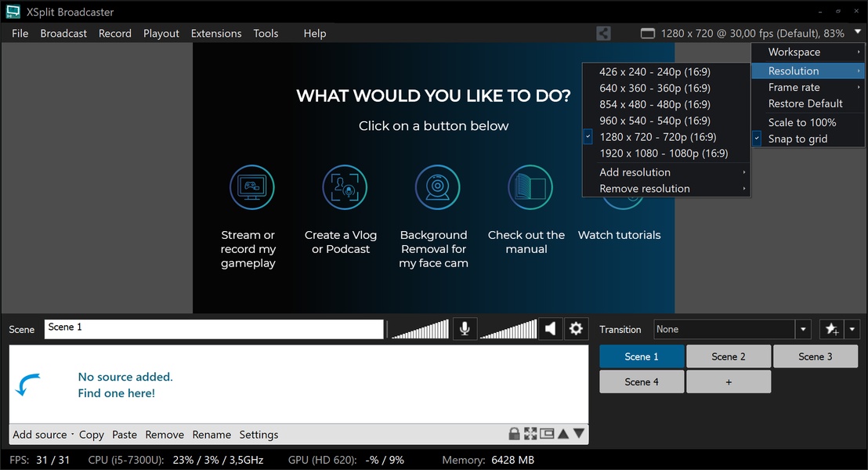This screenshot has height=470, width=868.
Task: Open the Extensions menu
Action: (216, 34)
